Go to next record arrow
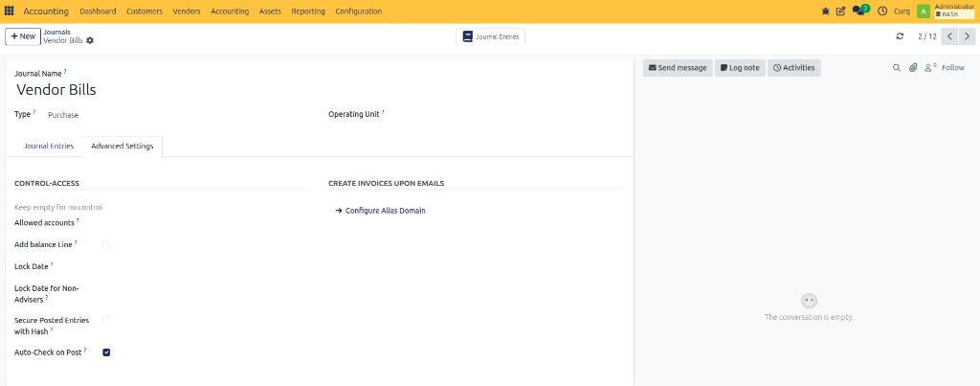Viewport: 980px width, 386px height. tap(967, 36)
